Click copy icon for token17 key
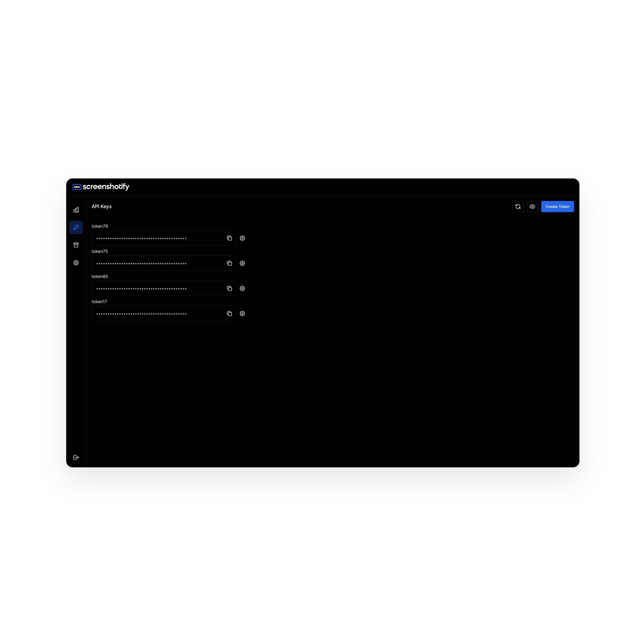This screenshot has height=644, width=644. coord(229,313)
